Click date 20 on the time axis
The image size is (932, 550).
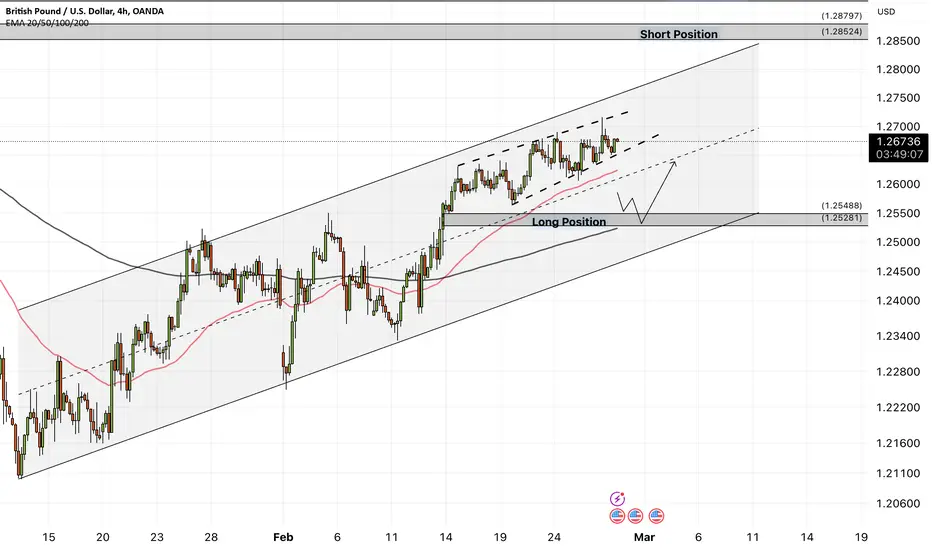[103, 538]
